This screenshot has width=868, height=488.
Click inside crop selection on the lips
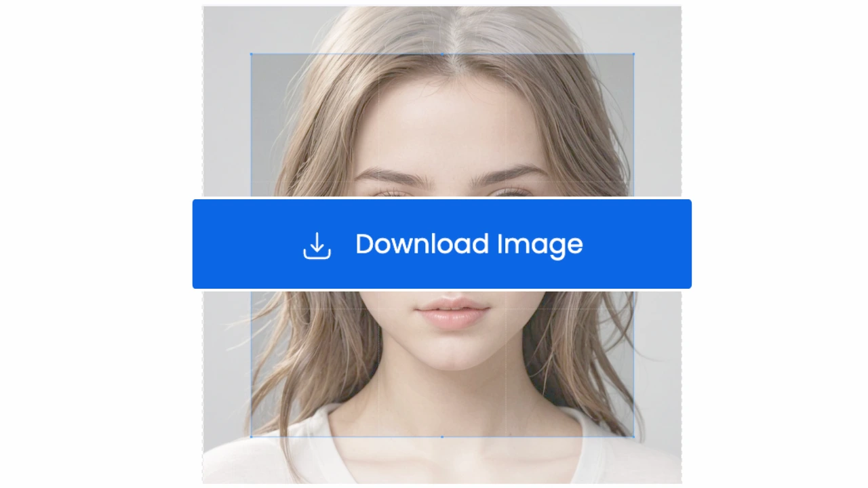(453, 313)
